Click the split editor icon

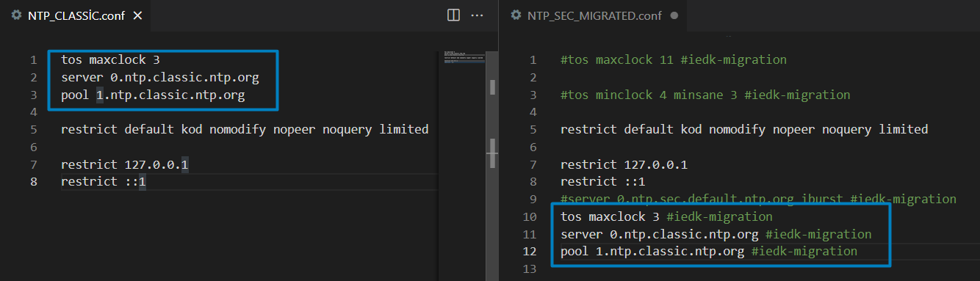(453, 15)
